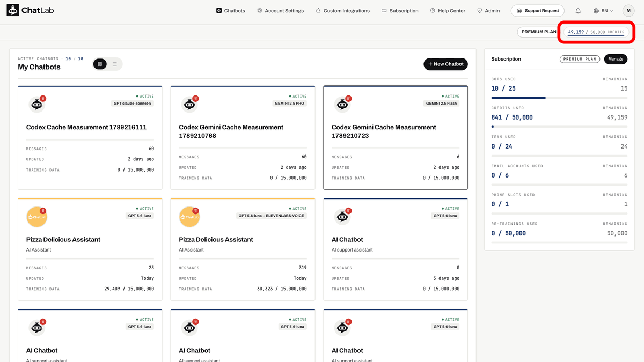The image size is (644, 362).
Task: Click the ChatLab robot logo
Action: click(x=13, y=10)
